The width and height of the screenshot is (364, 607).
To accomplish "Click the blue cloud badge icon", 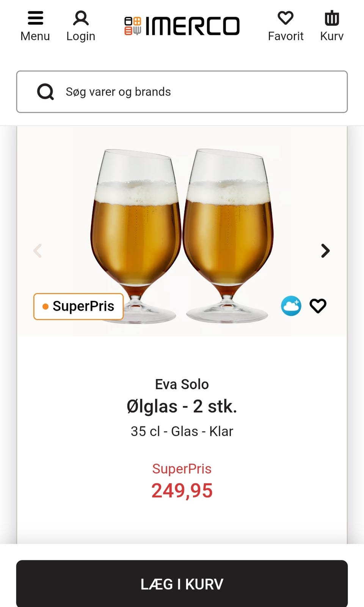I will (291, 306).
